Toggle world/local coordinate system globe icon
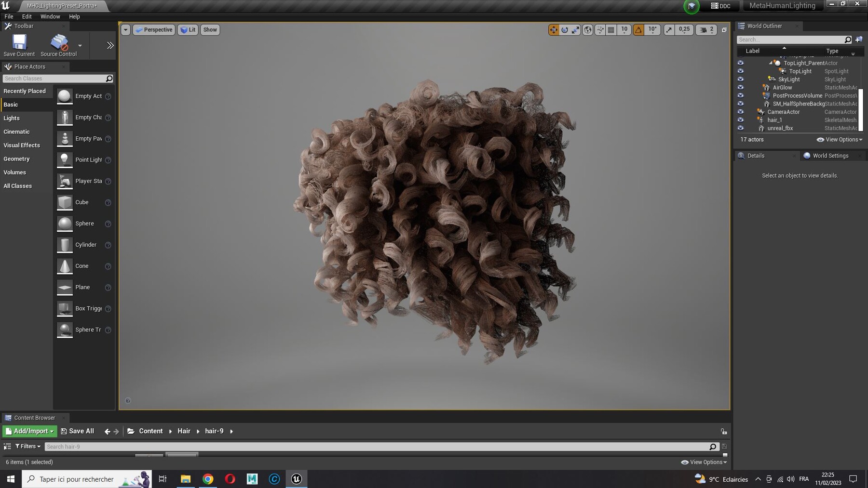Screen dimensions: 868x488 pyautogui.click(x=588, y=30)
